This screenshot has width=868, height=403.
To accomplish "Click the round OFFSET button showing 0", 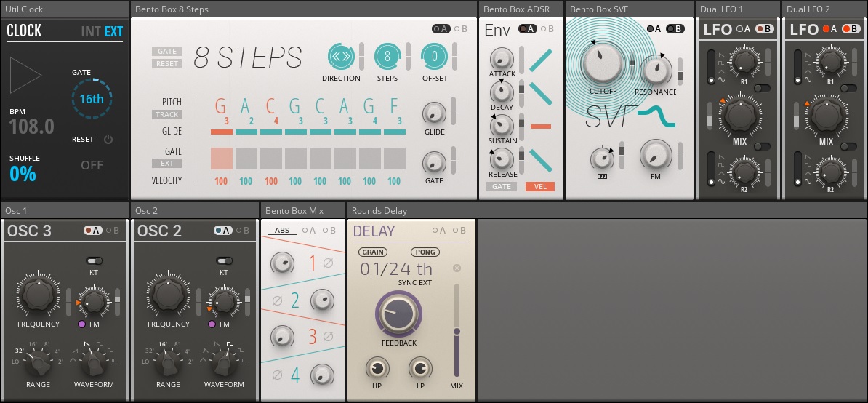I will [x=435, y=56].
